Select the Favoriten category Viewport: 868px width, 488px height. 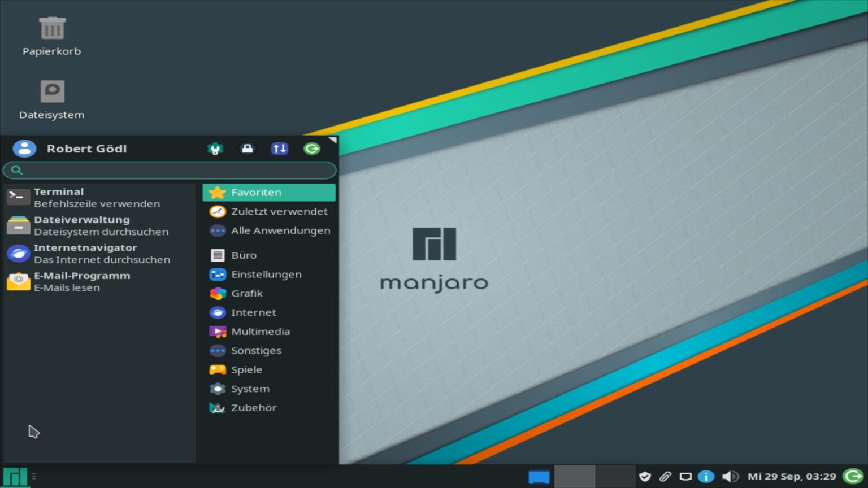(x=256, y=192)
